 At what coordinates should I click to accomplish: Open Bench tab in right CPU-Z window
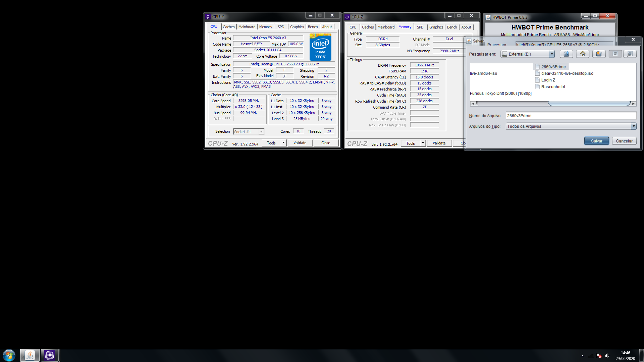[x=452, y=27]
